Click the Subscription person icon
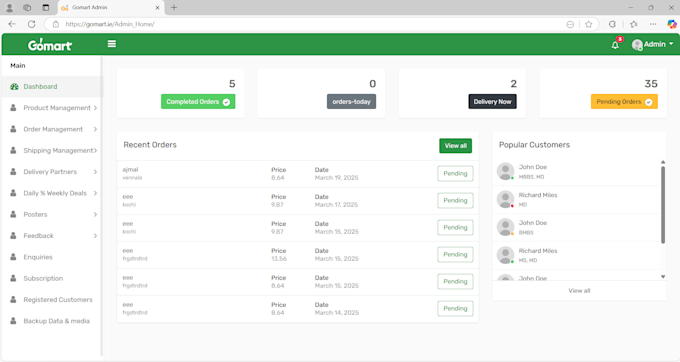Image resolution: width=680 pixels, height=362 pixels. click(13, 278)
